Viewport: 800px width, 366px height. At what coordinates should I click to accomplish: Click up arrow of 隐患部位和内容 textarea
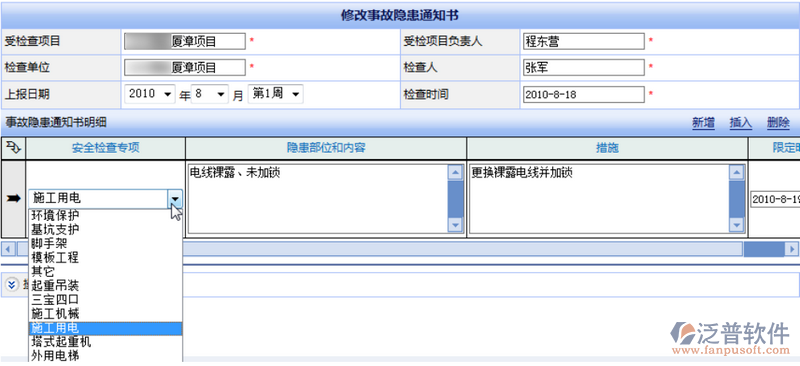coord(455,173)
